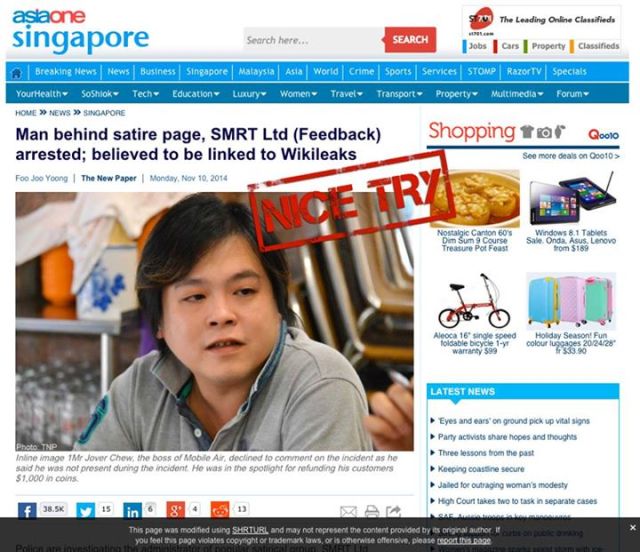Screen dimensions: 640x552
Task: Print the article using printer icon
Action: [x=372, y=511]
